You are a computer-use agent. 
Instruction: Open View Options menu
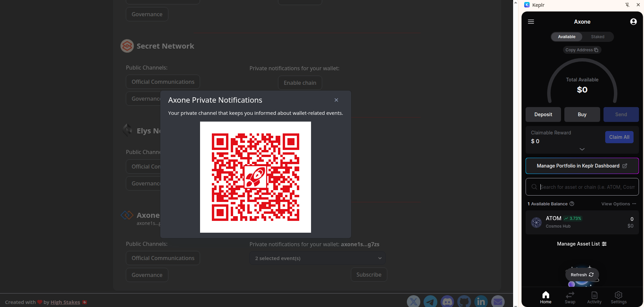[x=619, y=204]
